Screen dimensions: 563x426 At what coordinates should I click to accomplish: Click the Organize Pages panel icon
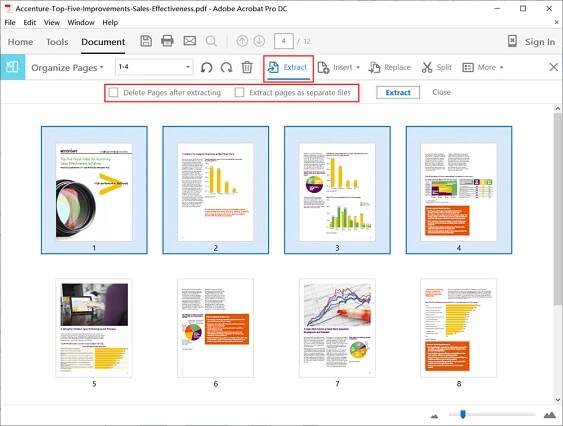point(12,67)
